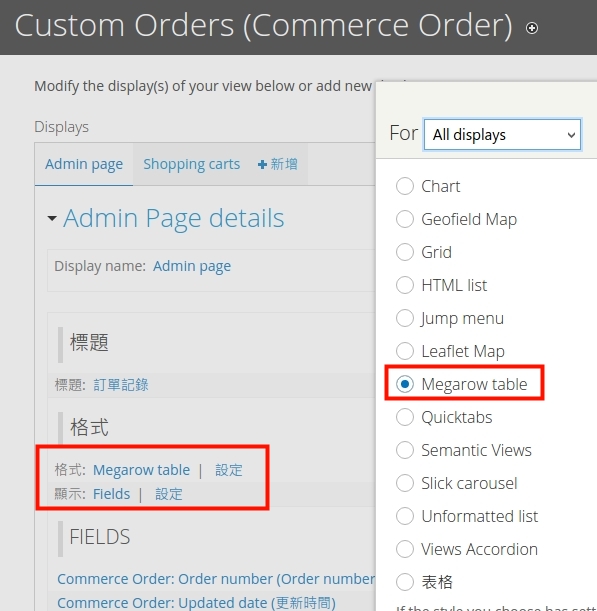Switch to the Admin page tab

click(84, 164)
